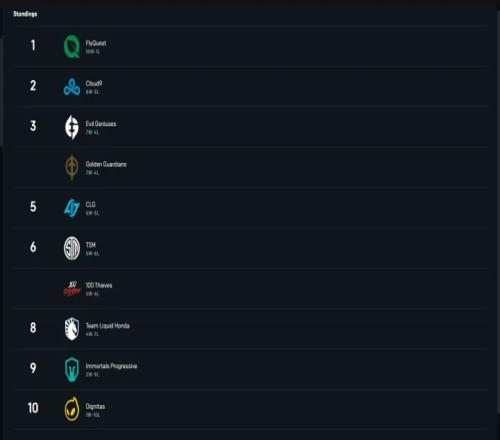Image resolution: width=500 pixels, height=440 pixels.
Task: Select the Evil Geniuses team name
Action: (x=101, y=124)
